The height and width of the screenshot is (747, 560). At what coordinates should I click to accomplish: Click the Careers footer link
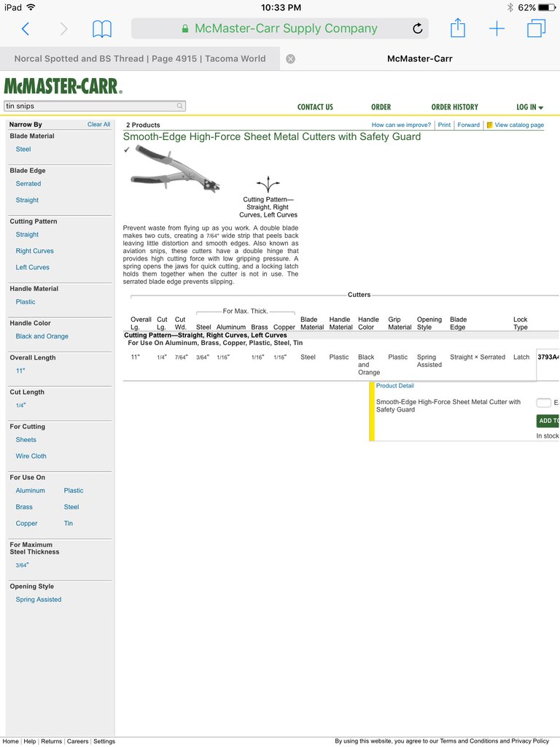(77, 741)
